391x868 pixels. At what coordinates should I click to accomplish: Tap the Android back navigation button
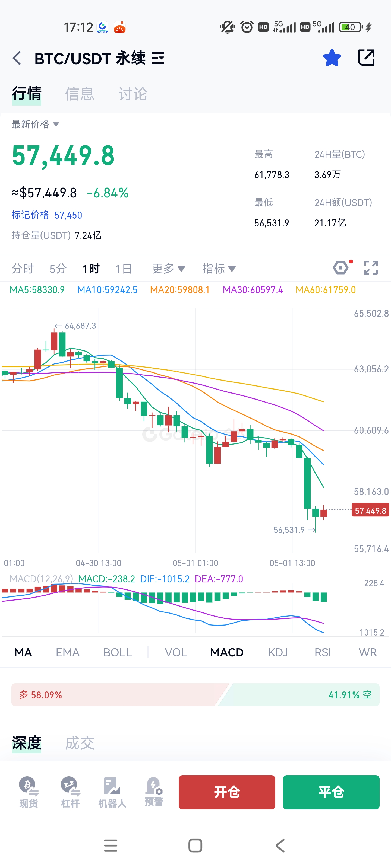(280, 845)
